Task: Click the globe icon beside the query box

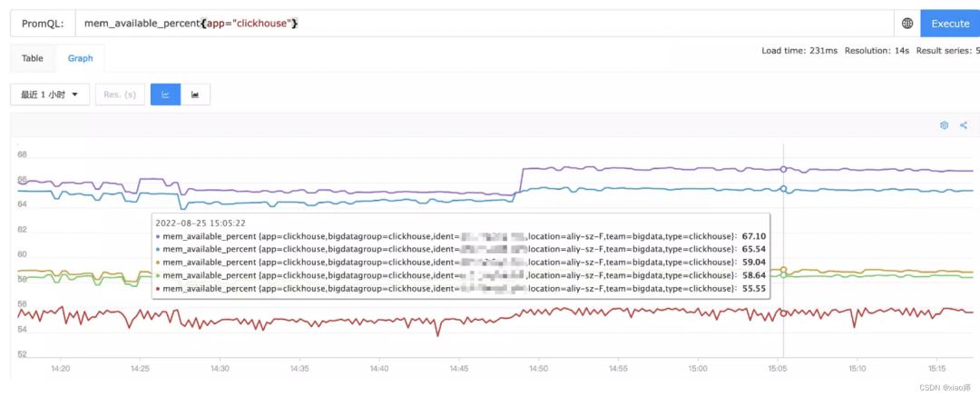Action: point(907,24)
